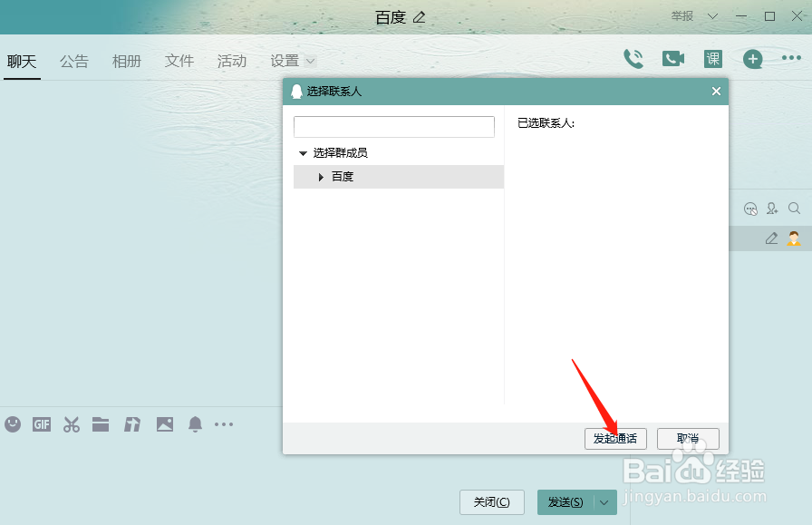Collapse the 选择群成员 tree node
The height and width of the screenshot is (525, 812).
(x=303, y=153)
